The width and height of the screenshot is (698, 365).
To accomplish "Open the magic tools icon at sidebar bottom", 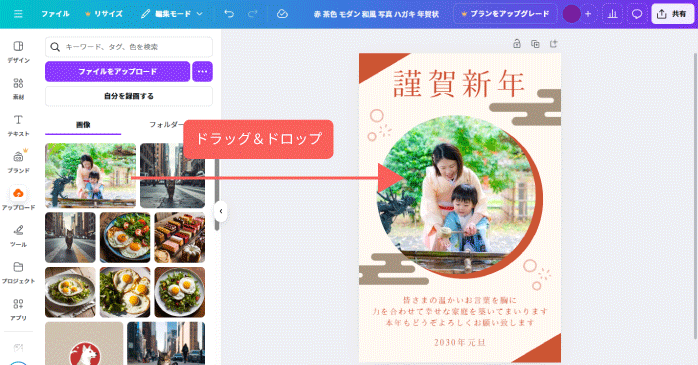I will [x=18, y=347].
